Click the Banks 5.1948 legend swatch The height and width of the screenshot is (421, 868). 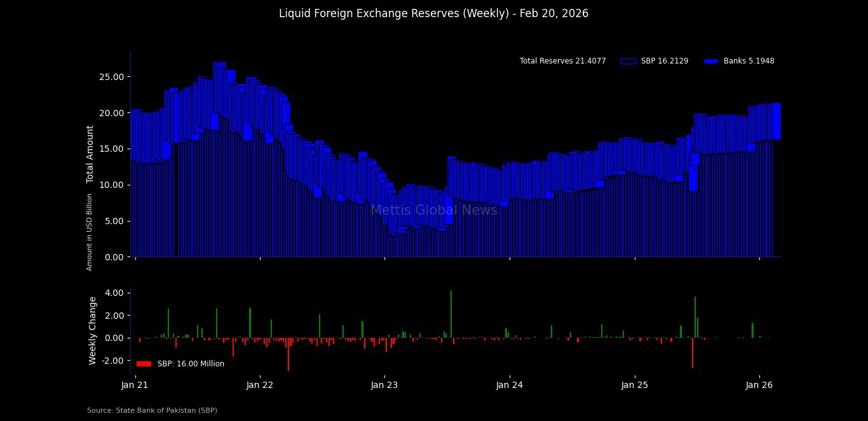point(710,62)
